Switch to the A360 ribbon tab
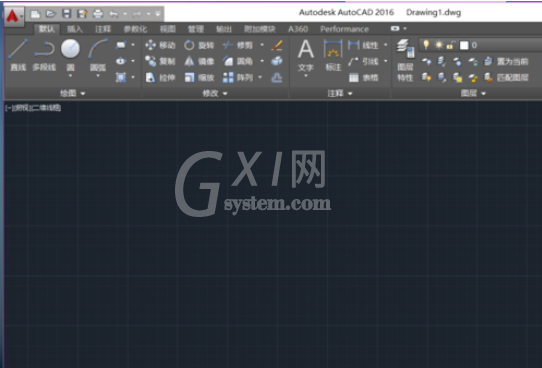 [298, 29]
